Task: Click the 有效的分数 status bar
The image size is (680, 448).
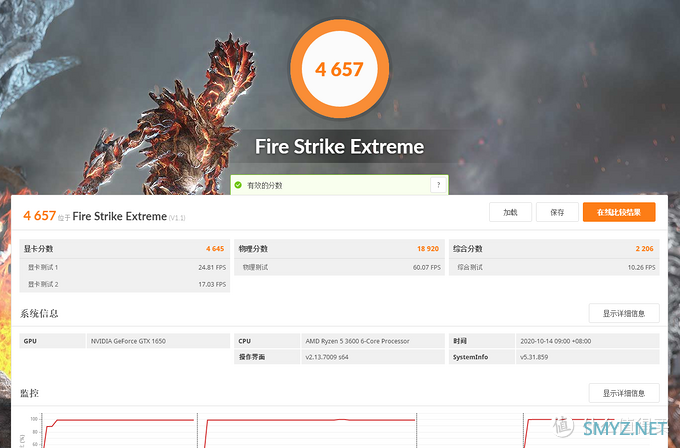Action: [339, 185]
